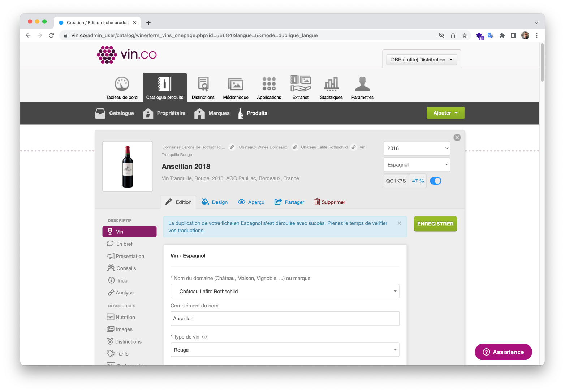
Task: Open the Chrome three-dot menu
Action: point(537,35)
